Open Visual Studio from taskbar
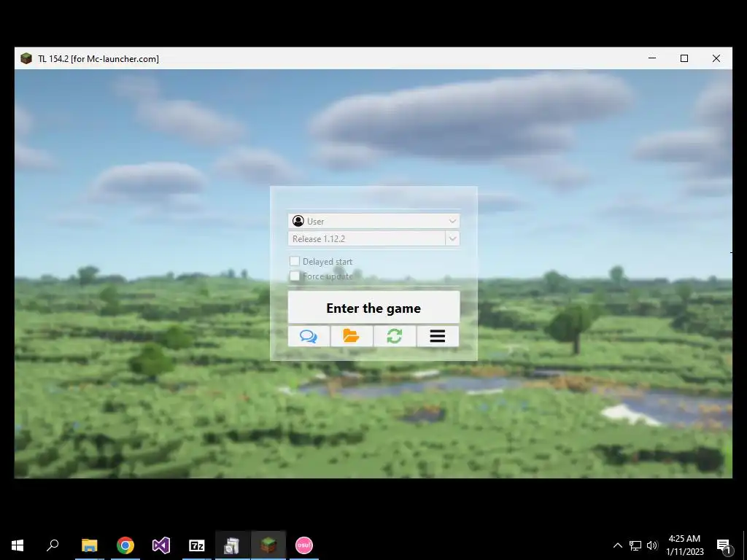 [161, 545]
